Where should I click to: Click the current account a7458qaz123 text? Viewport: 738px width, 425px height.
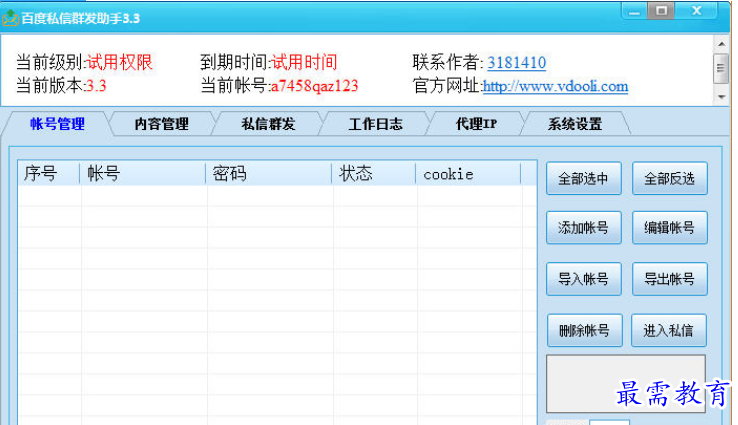[x=314, y=86]
